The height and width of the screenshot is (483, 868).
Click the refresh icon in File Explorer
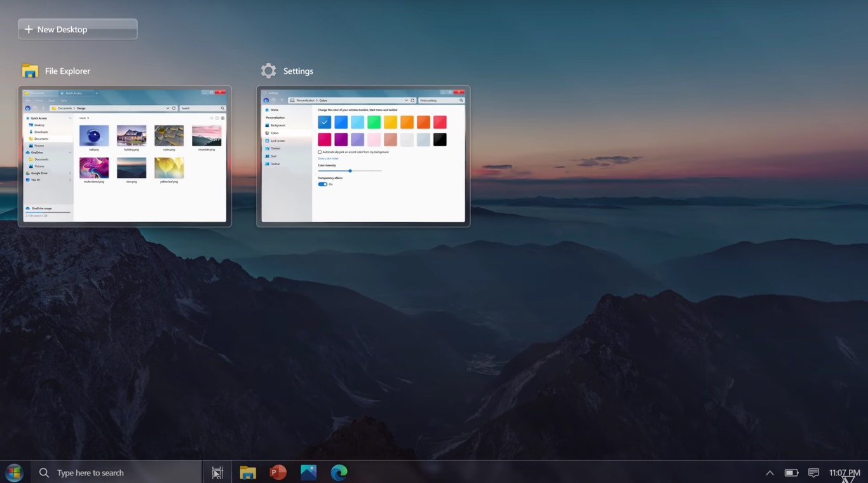(174, 108)
